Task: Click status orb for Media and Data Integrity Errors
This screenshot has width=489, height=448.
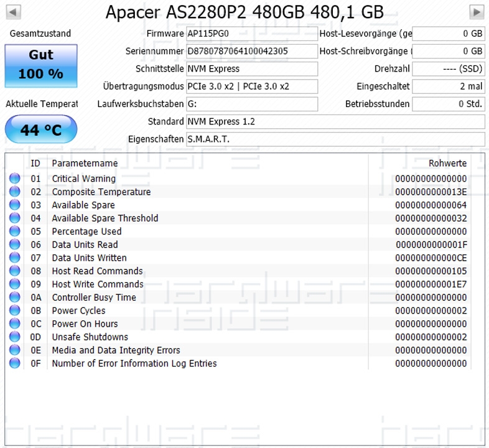Action: [x=15, y=350]
